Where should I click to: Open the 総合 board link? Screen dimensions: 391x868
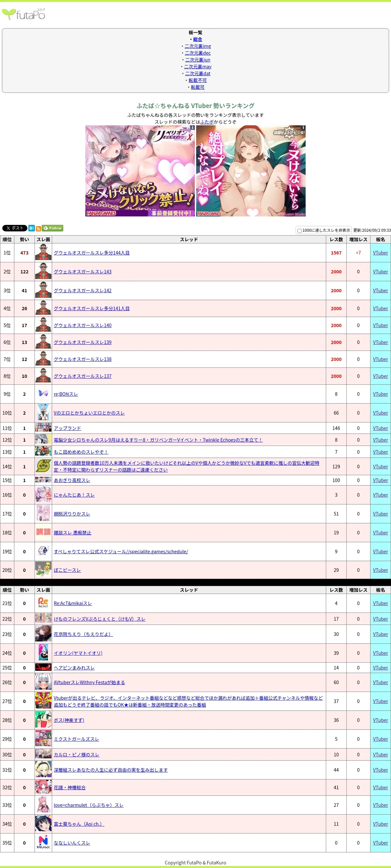tap(197, 39)
